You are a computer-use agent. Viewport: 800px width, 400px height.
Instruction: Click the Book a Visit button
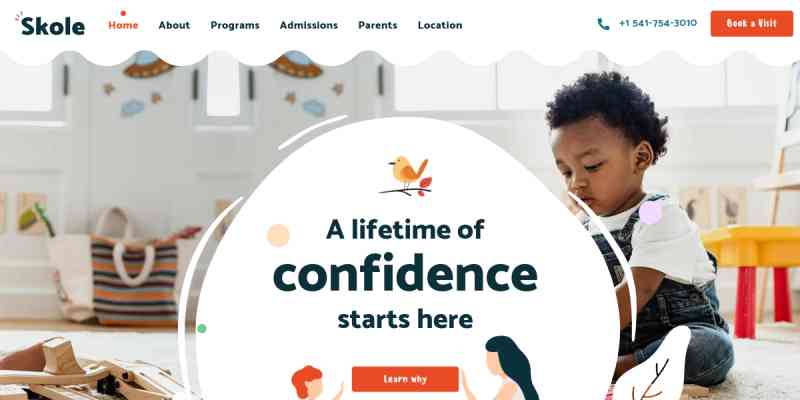tap(752, 23)
